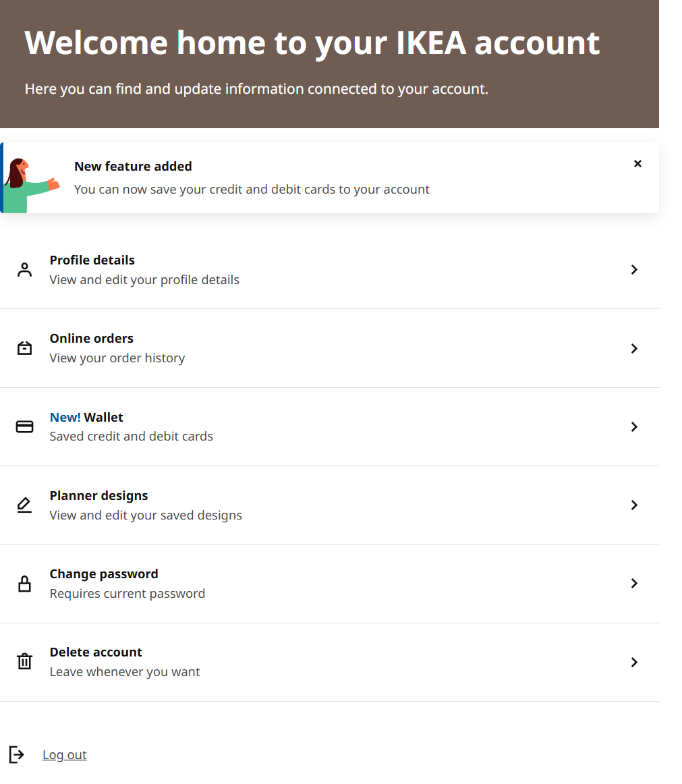Click 'Leave whenever you want' text
682x784 pixels.
click(125, 671)
